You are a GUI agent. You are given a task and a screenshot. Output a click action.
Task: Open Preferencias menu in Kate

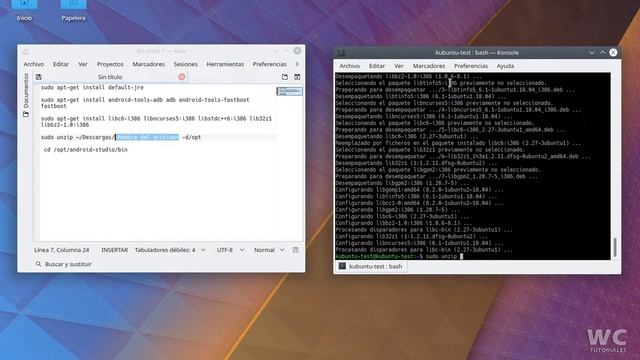[269, 64]
